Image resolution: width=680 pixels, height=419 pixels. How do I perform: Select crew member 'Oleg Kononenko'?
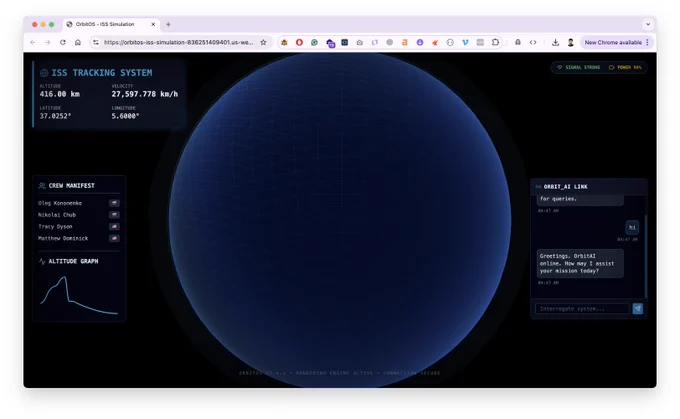60,203
